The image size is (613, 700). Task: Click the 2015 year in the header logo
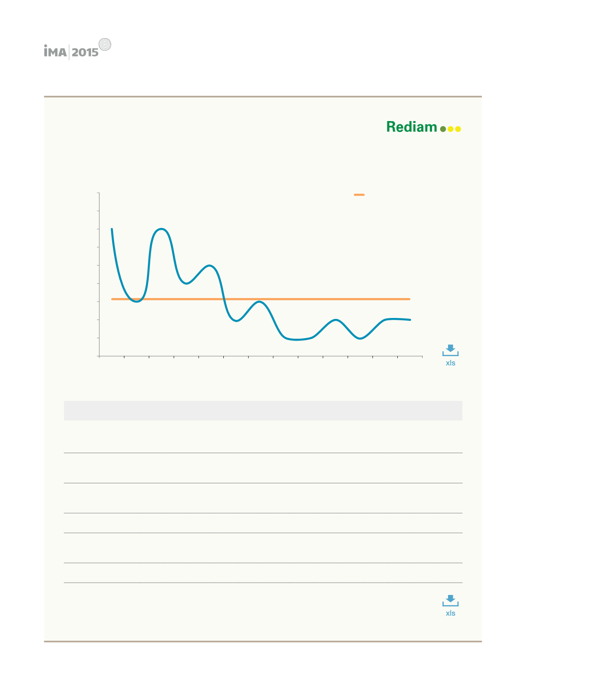(x=85, y=52)
